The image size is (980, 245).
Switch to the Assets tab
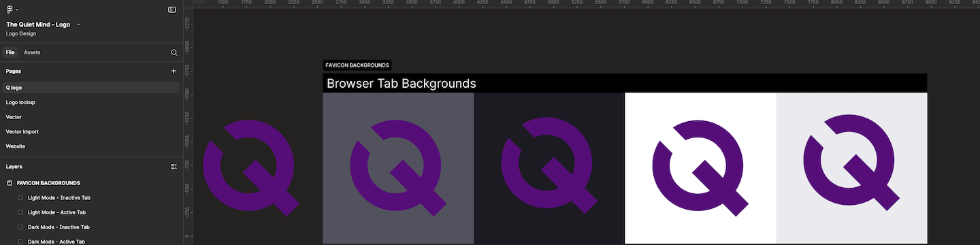[x=32, y=52]
